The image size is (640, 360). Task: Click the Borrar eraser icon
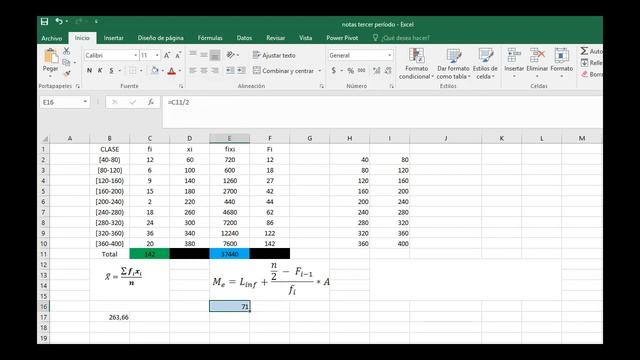pyautogui.click(x=584, y=74)
